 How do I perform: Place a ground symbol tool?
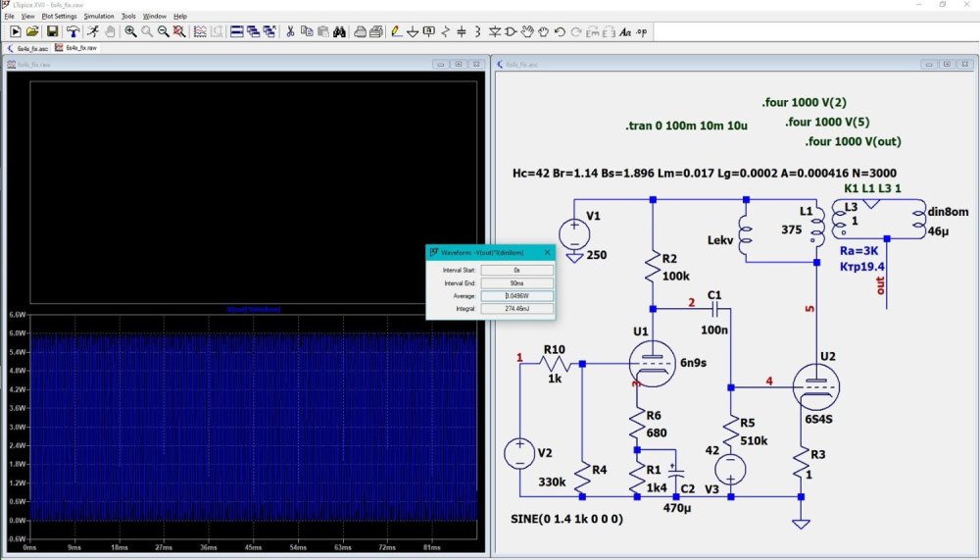(x=413, y=31)
